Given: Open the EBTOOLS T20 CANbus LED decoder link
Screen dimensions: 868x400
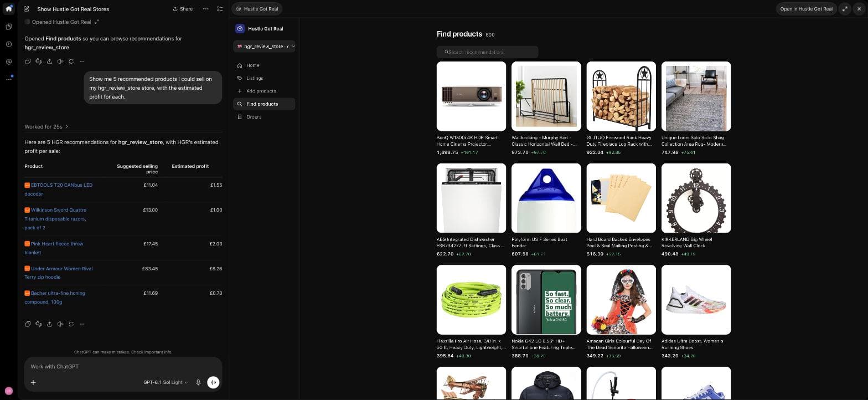Looking at the screenshot, I should 59,189.
